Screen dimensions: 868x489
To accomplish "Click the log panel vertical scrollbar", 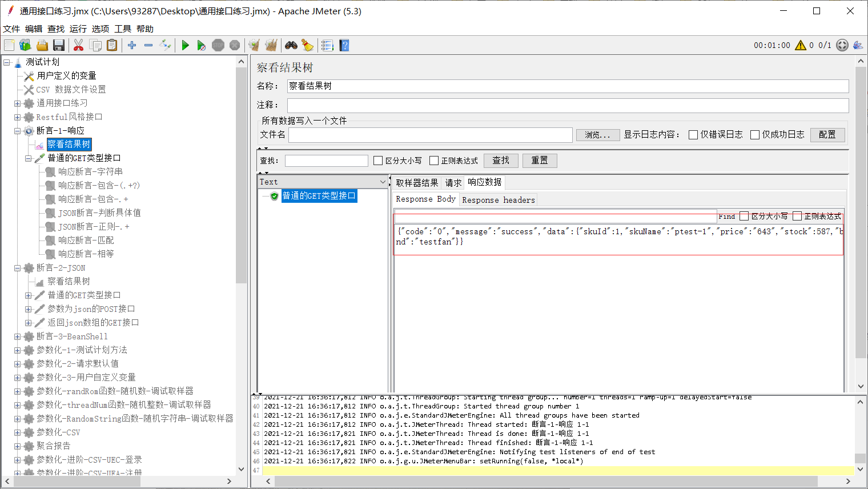I will (x=860, y=458).
